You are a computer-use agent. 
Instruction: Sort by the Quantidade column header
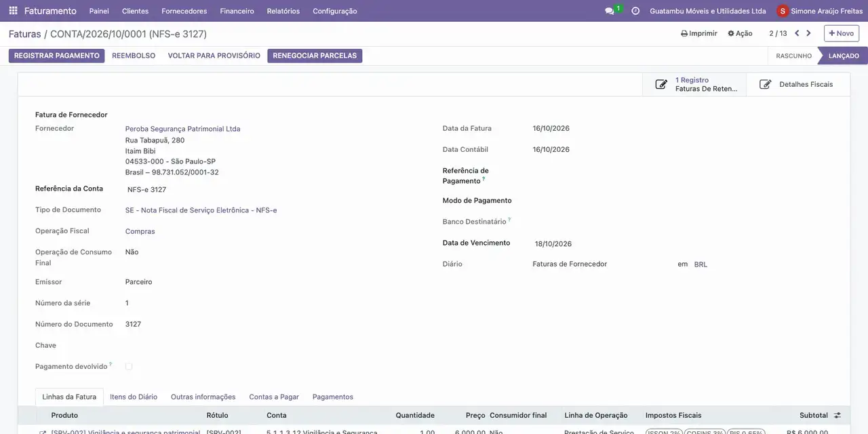click(415, 415)
